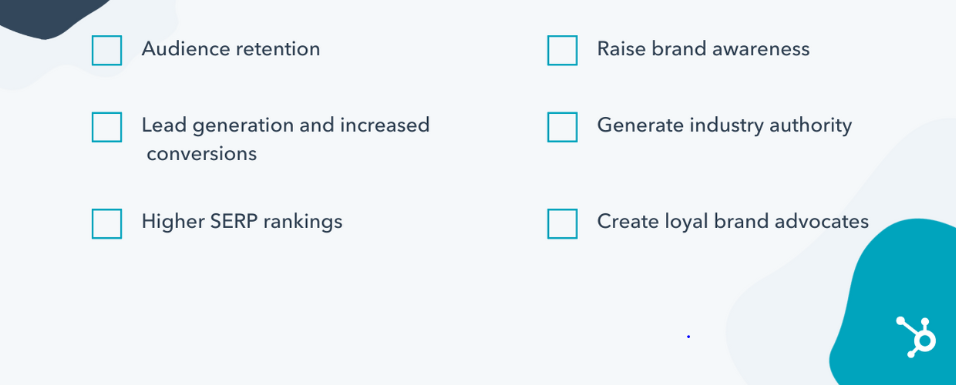Screen dimensions: 956x385
Task: Click the Create loyal brand advocates text
Action: click(733, 221)
